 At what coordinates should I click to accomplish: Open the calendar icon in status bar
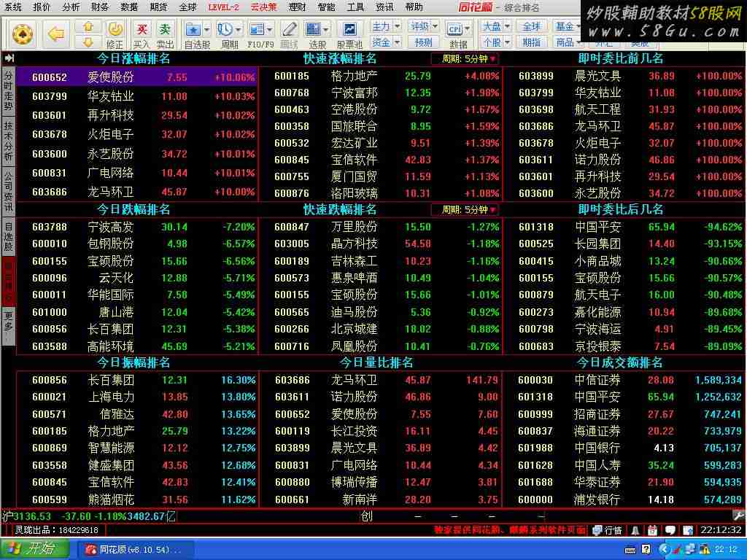tap(653, 530)
